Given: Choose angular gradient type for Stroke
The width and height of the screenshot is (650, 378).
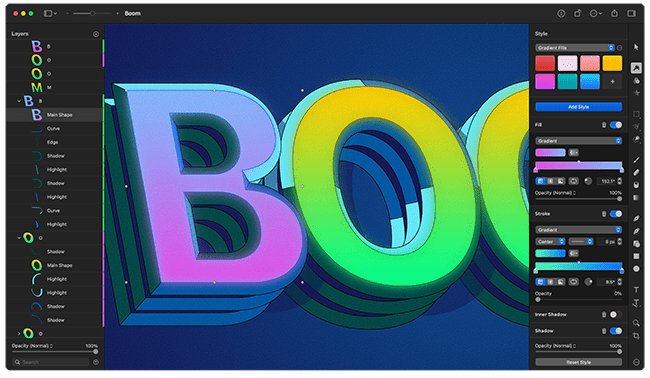Looking at the screenshot, I should (x=560, y=282).
